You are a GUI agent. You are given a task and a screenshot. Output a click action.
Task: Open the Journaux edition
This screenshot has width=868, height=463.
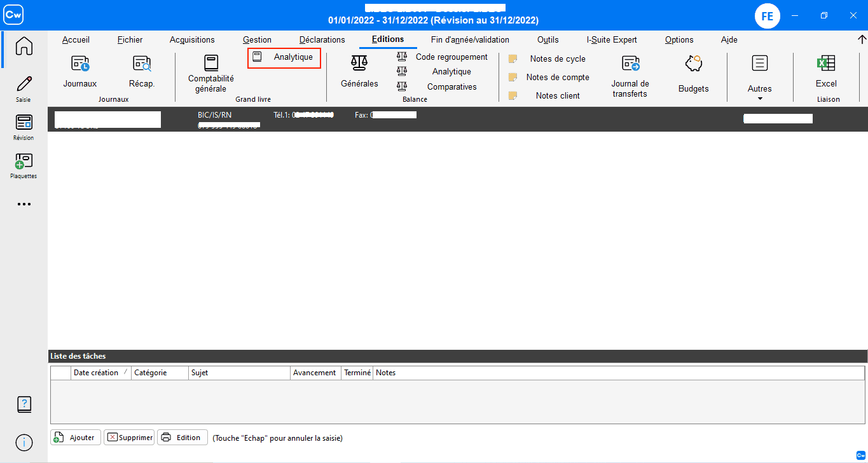80,71
